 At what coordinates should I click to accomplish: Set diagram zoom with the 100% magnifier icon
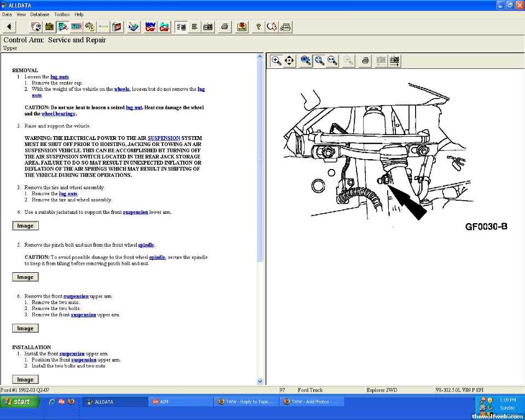click(x=306, y=60)
